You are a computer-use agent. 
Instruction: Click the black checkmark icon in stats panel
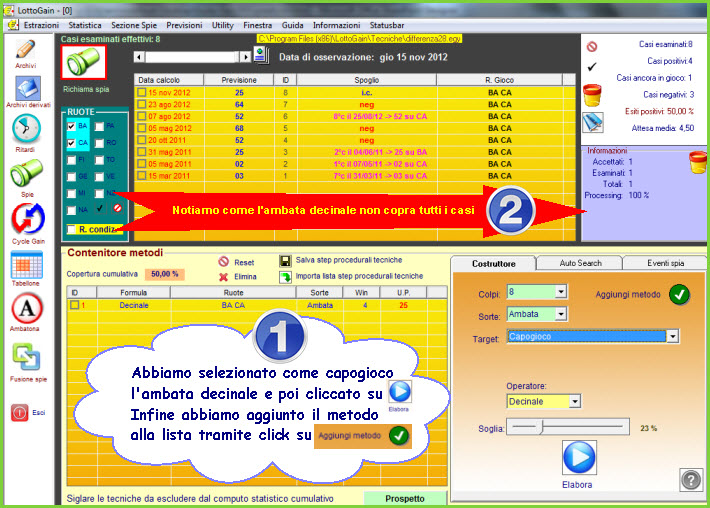pyautogui.click(x=591, y=67)
